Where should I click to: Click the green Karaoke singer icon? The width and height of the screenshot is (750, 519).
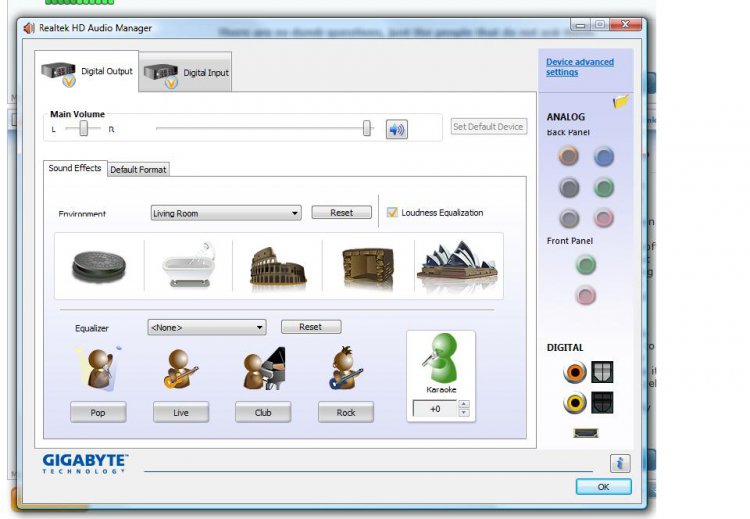click(x=441, y=358)
